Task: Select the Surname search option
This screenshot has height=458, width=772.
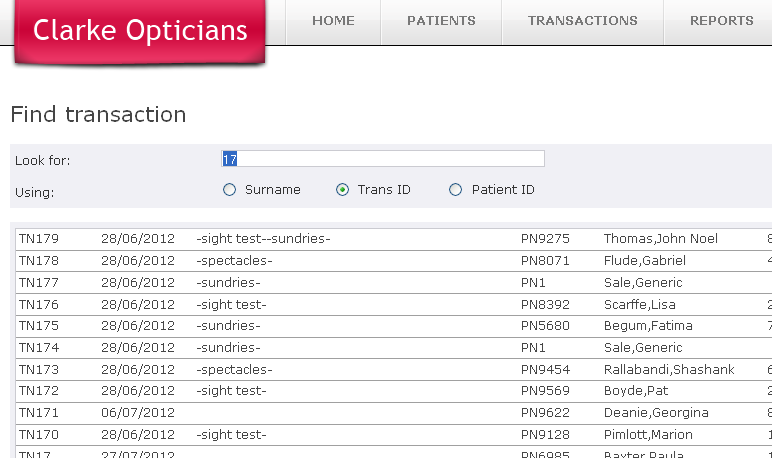Action: [x=230, y=190]
